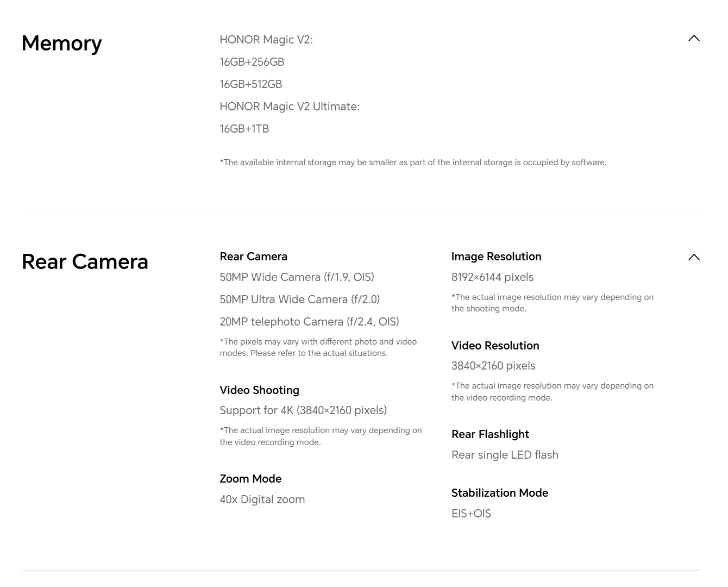
Task: Click the large Rear Camera section heading
Action: [85, 262]
